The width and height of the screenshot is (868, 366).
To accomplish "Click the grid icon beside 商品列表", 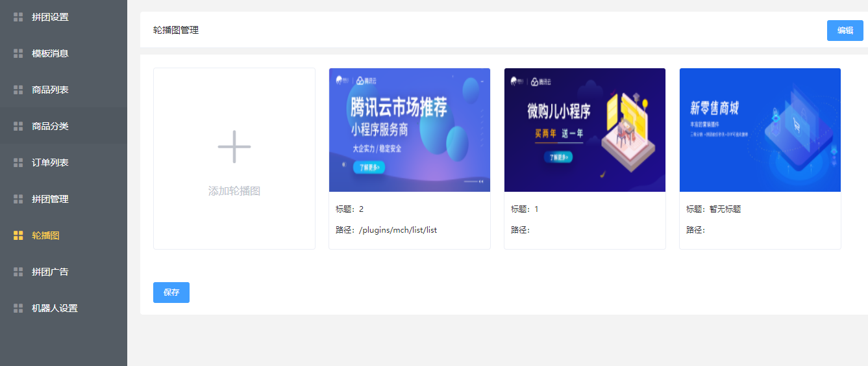I will [18, 90].
